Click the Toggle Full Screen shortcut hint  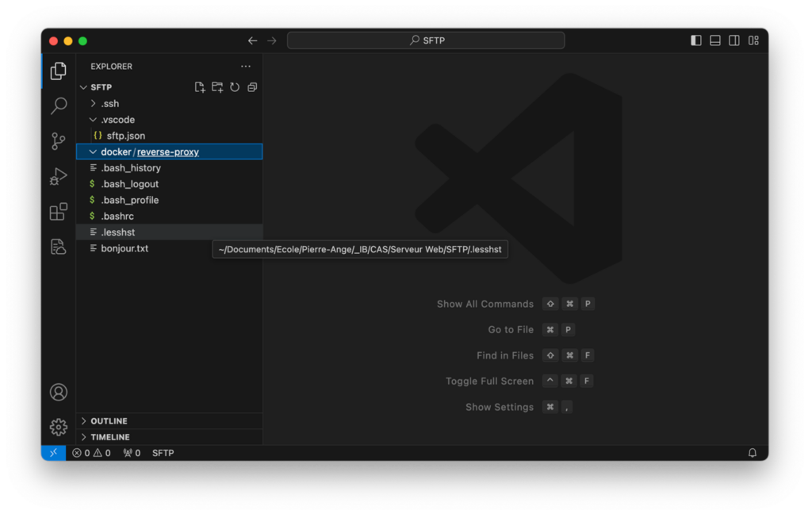pyautogui.click(x=519, y=382)
